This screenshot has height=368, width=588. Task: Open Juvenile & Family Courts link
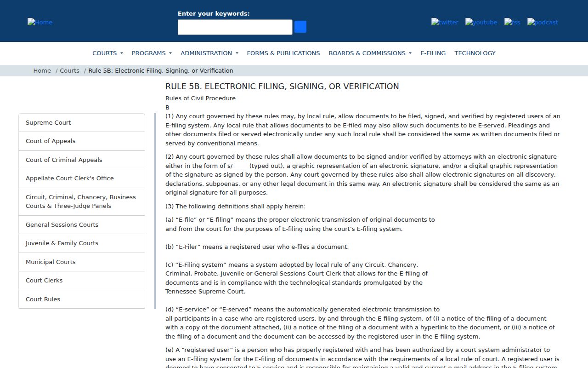point(82,243)
